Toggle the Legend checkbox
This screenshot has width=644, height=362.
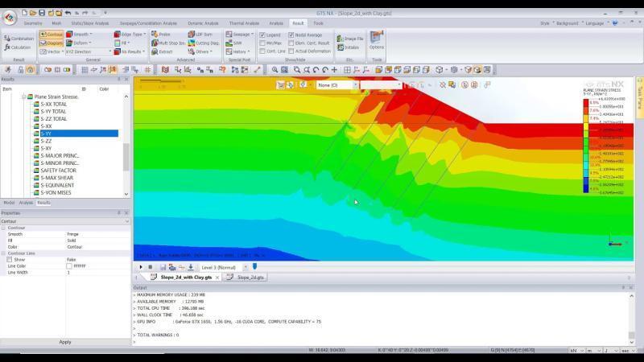click(x=262, y=35)
